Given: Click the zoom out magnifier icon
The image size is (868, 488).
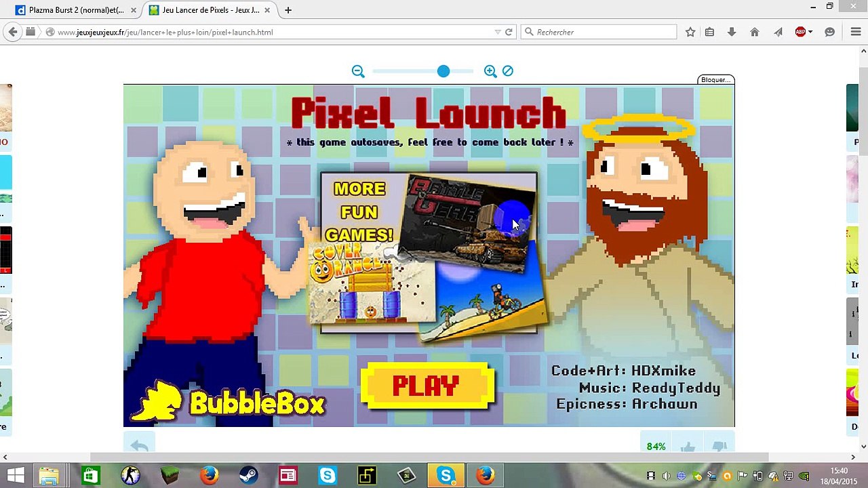Looking at the screenshot, I should (358, 71).
